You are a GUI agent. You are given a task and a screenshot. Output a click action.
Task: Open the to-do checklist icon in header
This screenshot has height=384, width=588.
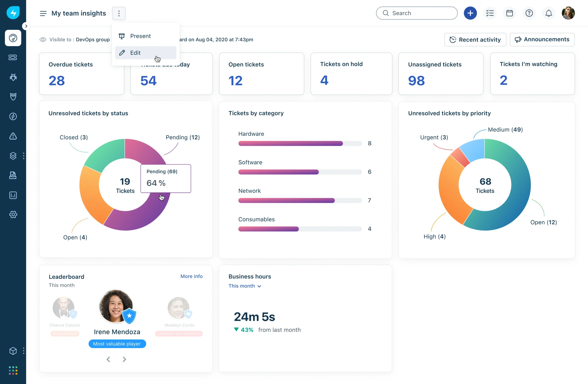490,13
